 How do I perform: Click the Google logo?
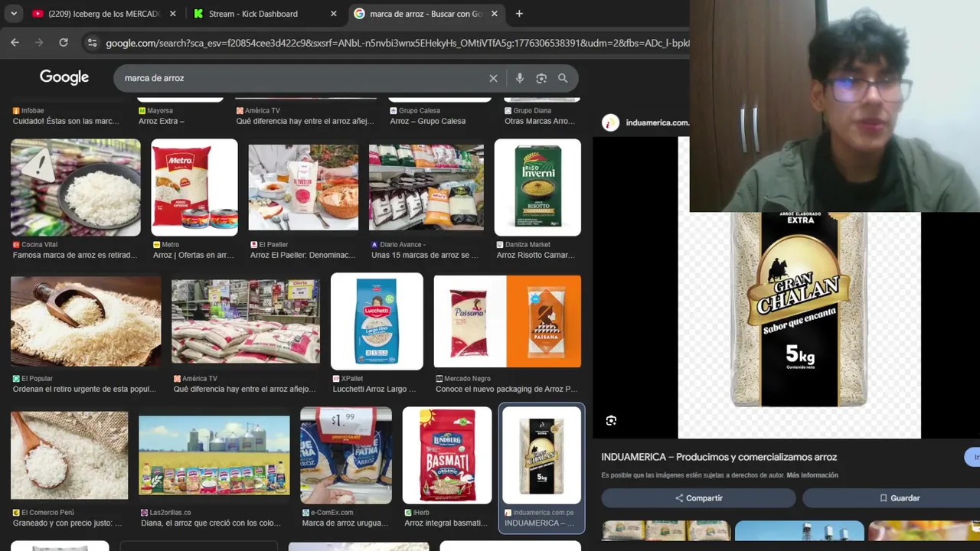click(x=64, y=77)
